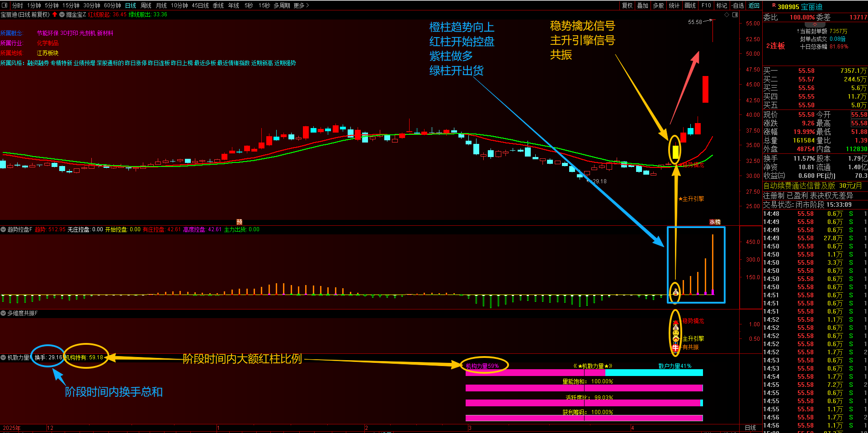Open the F10 company info
868x433 pixels.
[706, 5]
